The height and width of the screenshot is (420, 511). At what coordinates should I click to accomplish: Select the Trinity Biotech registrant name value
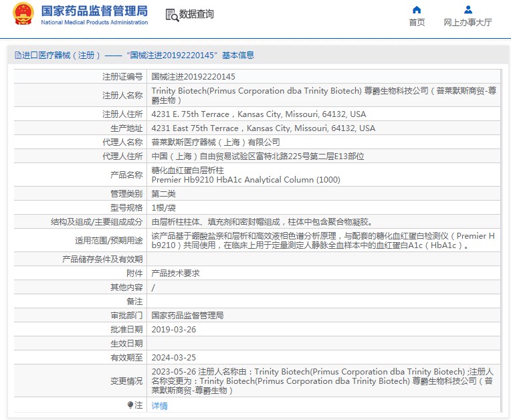[x=324, y=95]
